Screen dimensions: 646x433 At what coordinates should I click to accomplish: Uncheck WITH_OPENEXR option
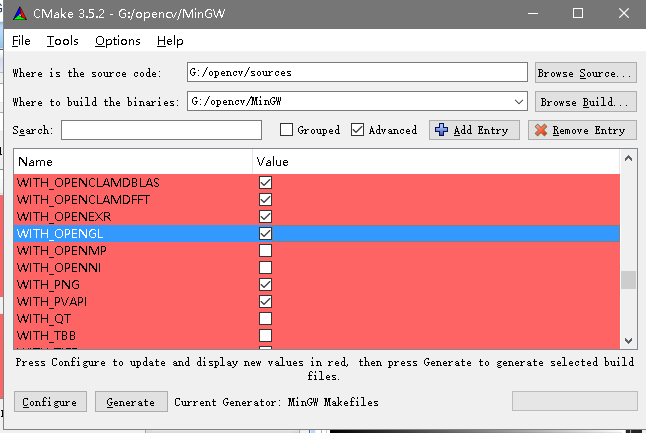pos(265,217)
